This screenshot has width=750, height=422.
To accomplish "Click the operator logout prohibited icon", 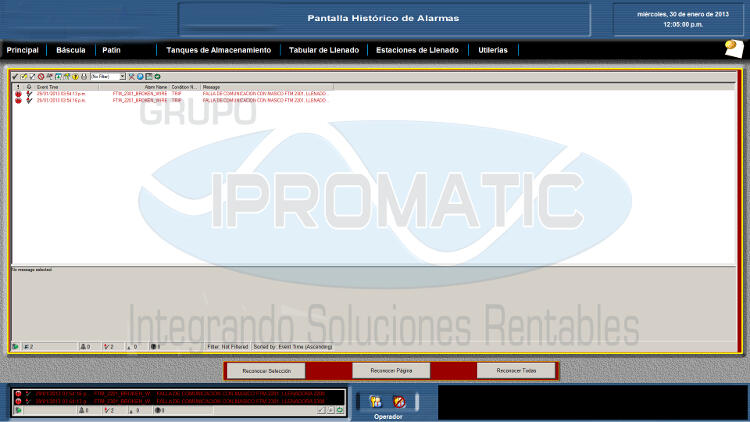I will click(x=399, y=401).
